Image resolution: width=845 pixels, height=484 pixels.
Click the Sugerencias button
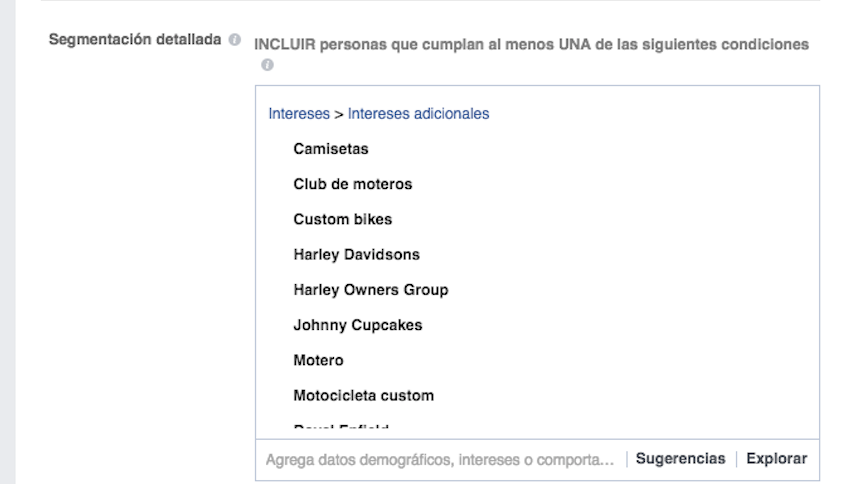681,459
